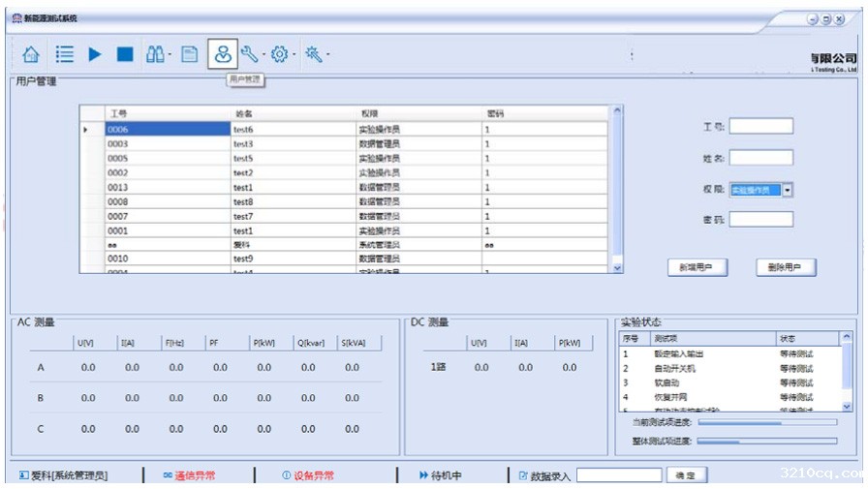Open the gear settings icon
Image resolution: width=868 pixels, height=489 pixels.
click(280, 54)
